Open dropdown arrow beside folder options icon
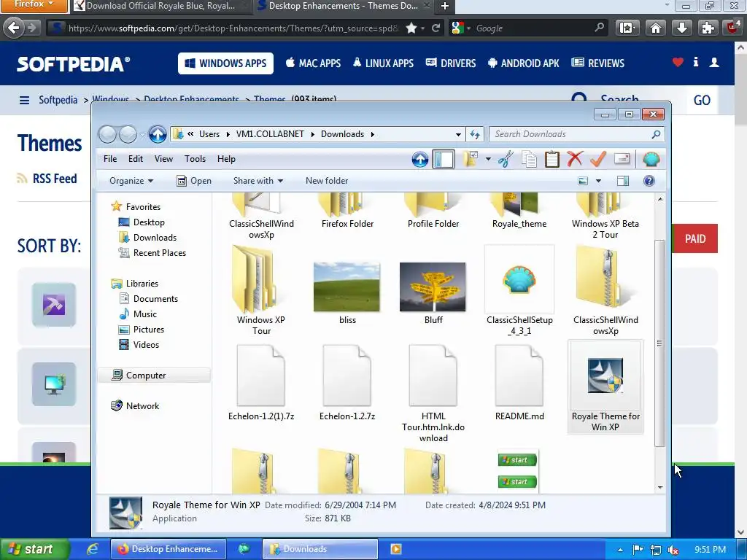 488,159
